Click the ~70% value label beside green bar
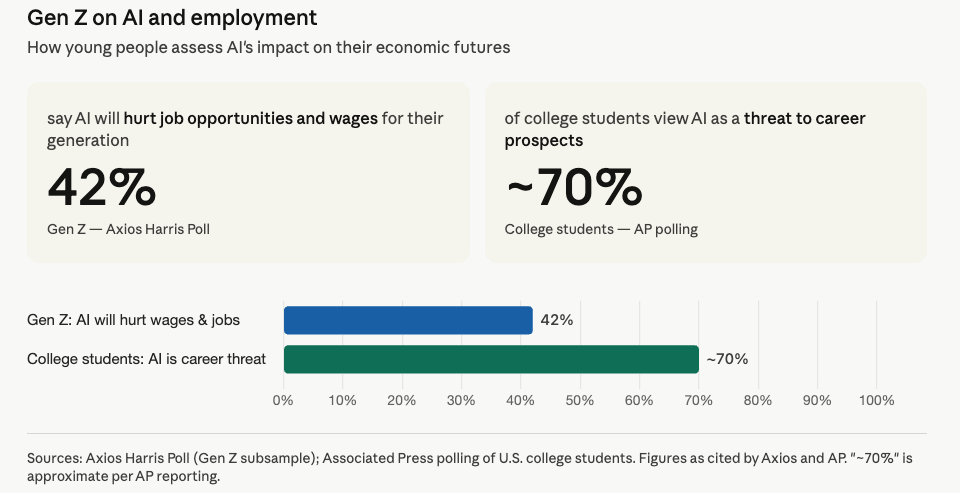Viewport: 960px width, 493px height. coord(727,359)
